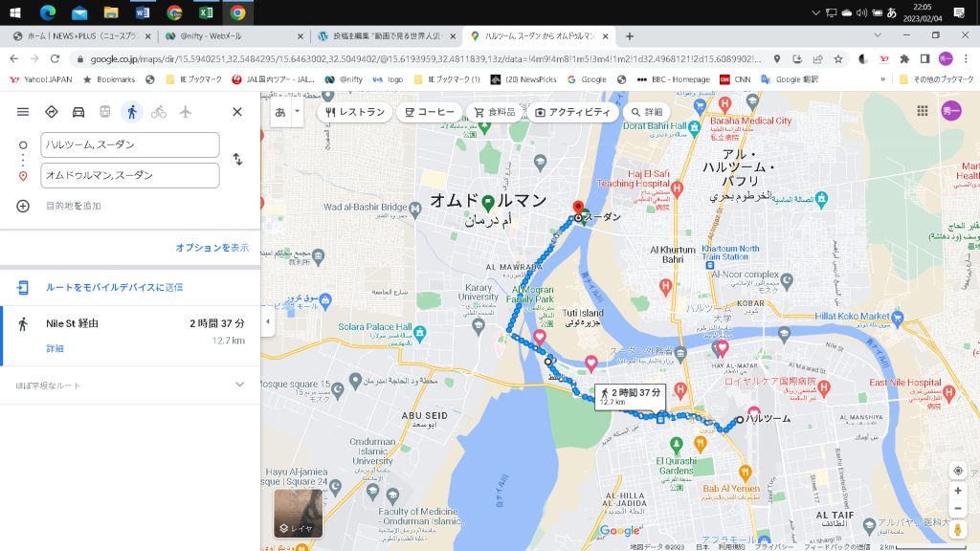980x551 pixels.
Task: Open オプションを表示 route options
Action: tap(212, 248)
